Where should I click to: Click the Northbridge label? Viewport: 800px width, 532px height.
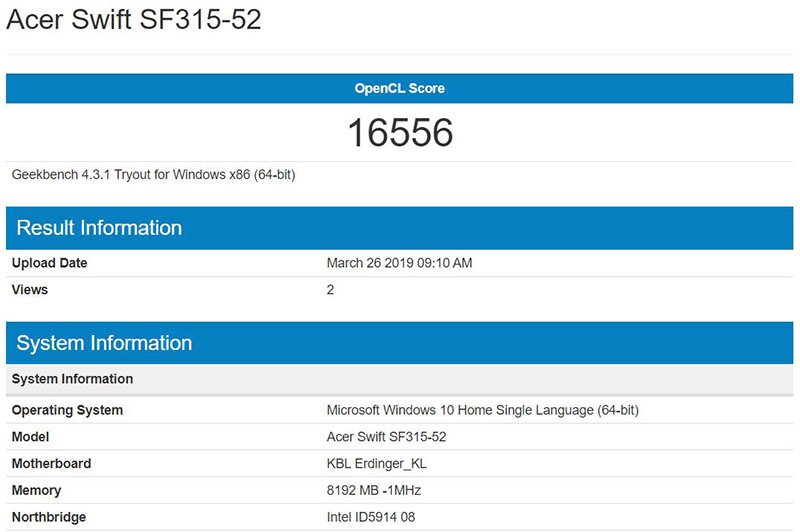coord(49,517)
